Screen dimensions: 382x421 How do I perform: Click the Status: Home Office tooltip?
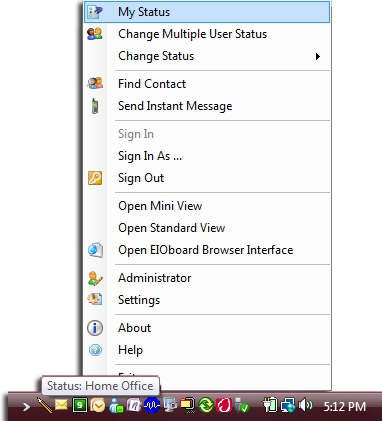click(x=100, y=386)
